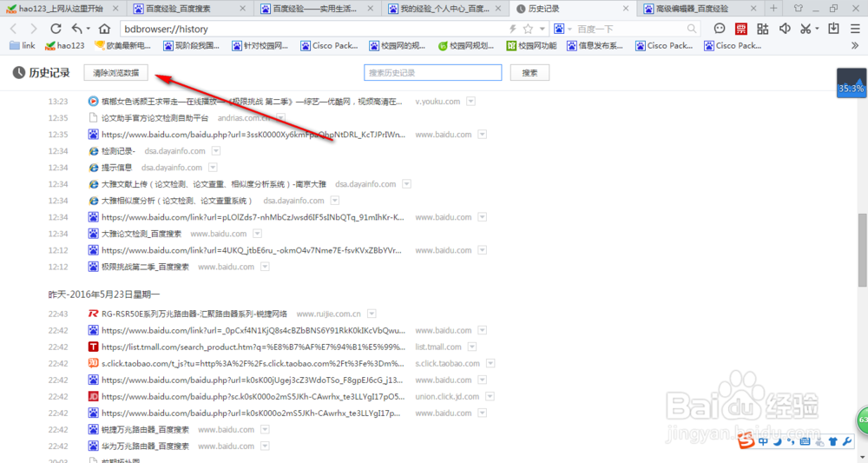
Task: Click 昨天-2016年5月23日星期一 date heading
Action: 103,294
